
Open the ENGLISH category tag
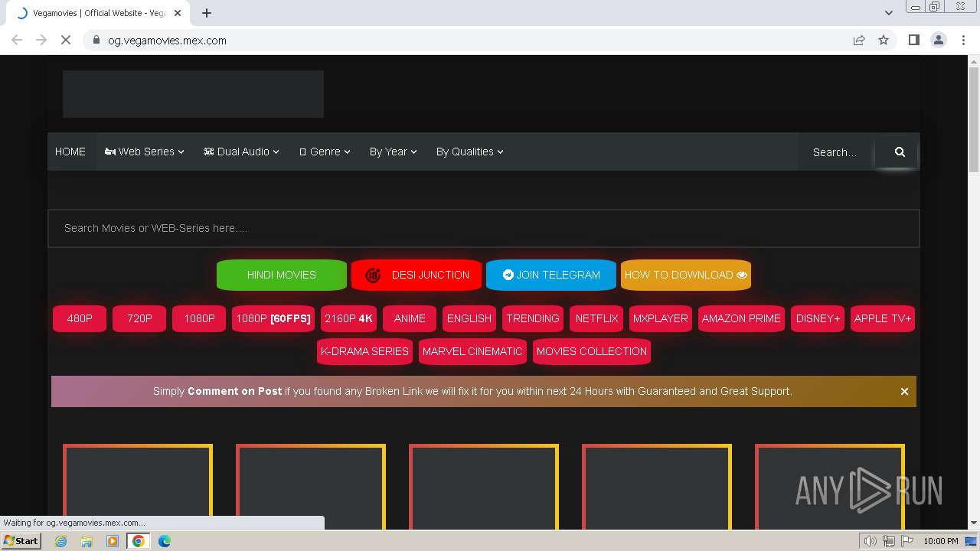(x=469, y=318)
